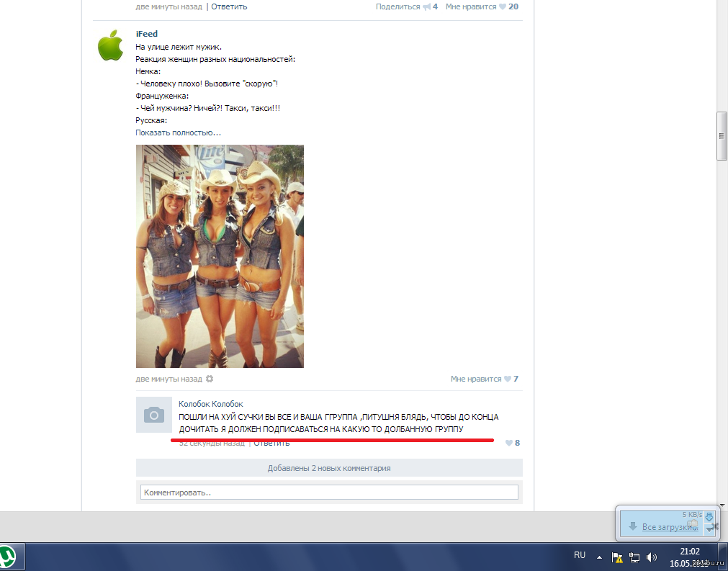
Task: Show hidden tray icons with the up arrow
Action: click(599, 557)
